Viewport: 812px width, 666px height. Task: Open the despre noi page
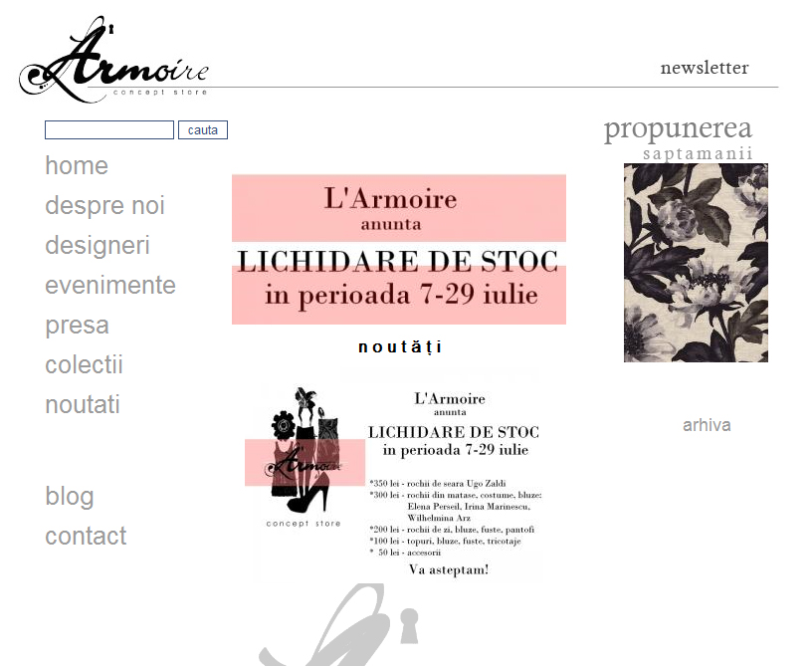coord(105,206)
